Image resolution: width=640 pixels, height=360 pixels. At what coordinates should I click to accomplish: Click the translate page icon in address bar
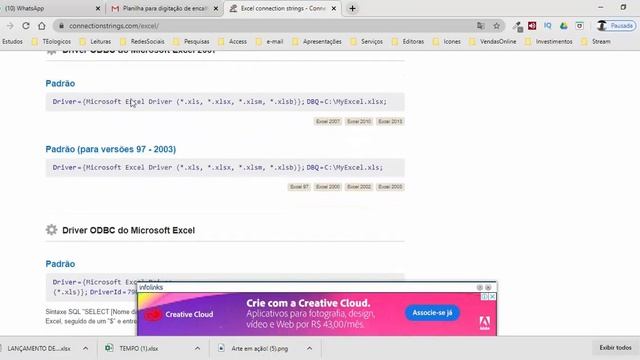(480, 26)
